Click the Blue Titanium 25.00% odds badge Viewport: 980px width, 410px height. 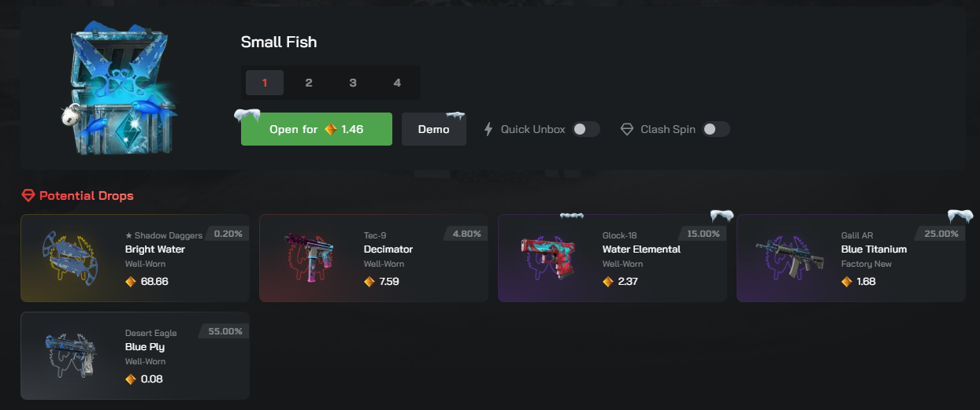coord(941,234)
